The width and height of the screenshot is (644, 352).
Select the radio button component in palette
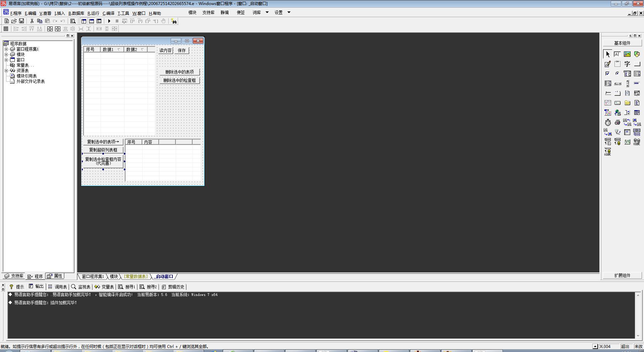click(x=617, y=74)
